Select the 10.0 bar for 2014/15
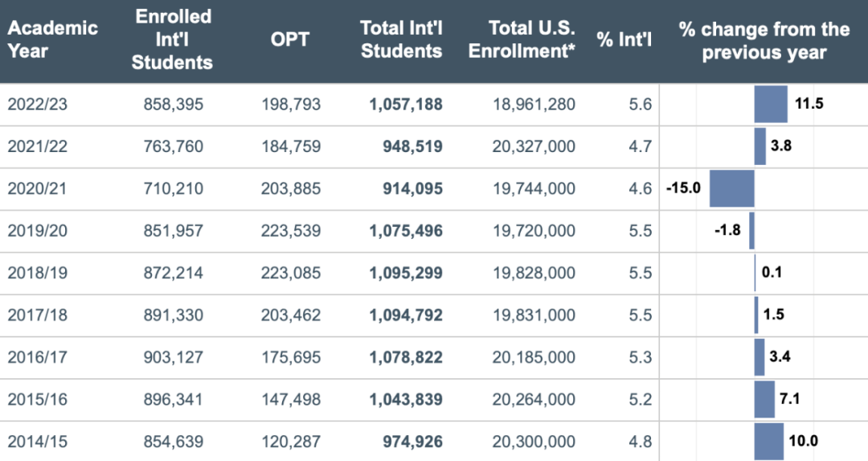The height and width of the screenshot is (461, 868). pos(769,442)
